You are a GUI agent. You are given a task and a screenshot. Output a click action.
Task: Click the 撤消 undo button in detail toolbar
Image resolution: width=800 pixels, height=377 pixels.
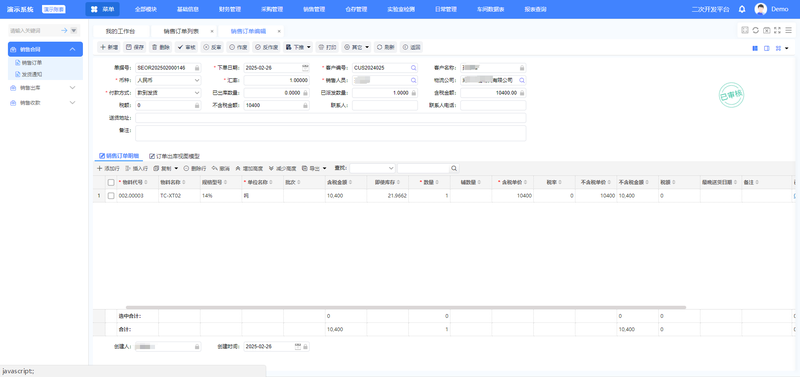[221, 168]
